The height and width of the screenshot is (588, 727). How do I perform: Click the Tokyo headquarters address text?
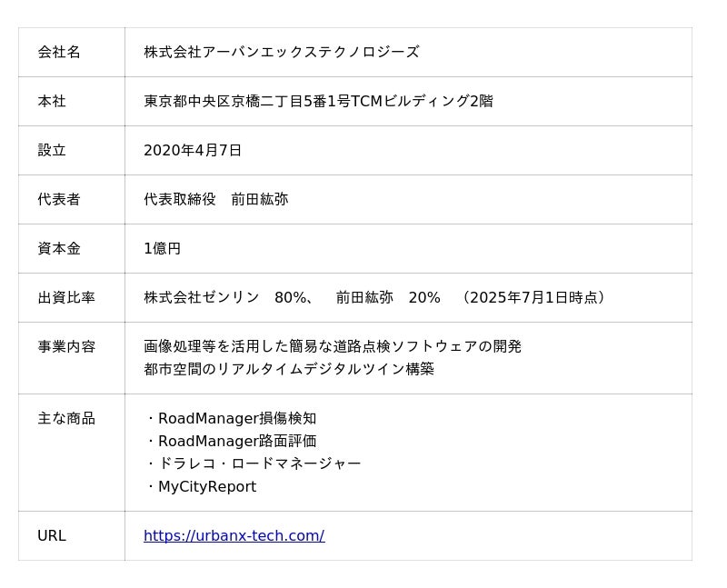(319, 101)
